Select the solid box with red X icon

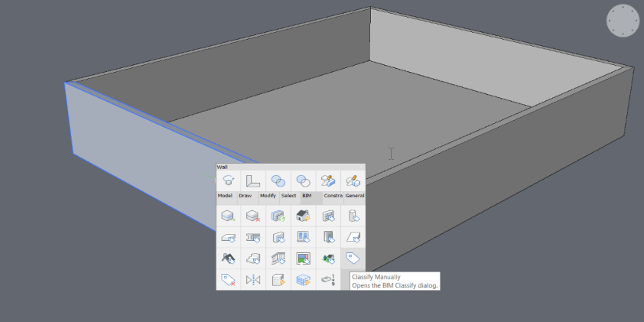253,216
